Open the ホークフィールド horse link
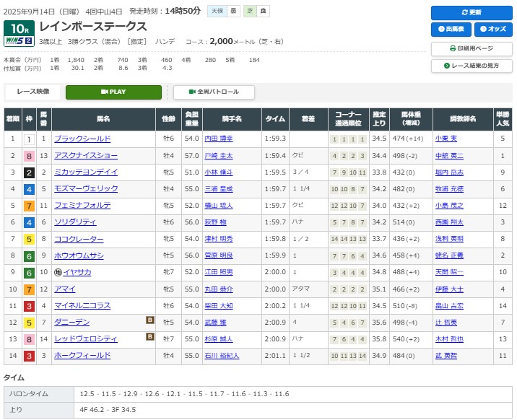The width and height of the screenshot is (517, 420). (82, 355)
